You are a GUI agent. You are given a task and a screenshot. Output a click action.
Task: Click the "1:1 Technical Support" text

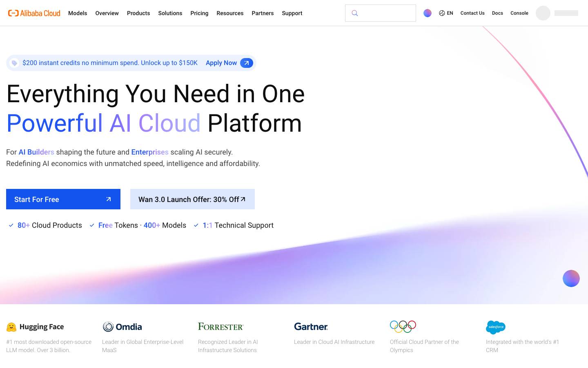click(x=238, y=225)
